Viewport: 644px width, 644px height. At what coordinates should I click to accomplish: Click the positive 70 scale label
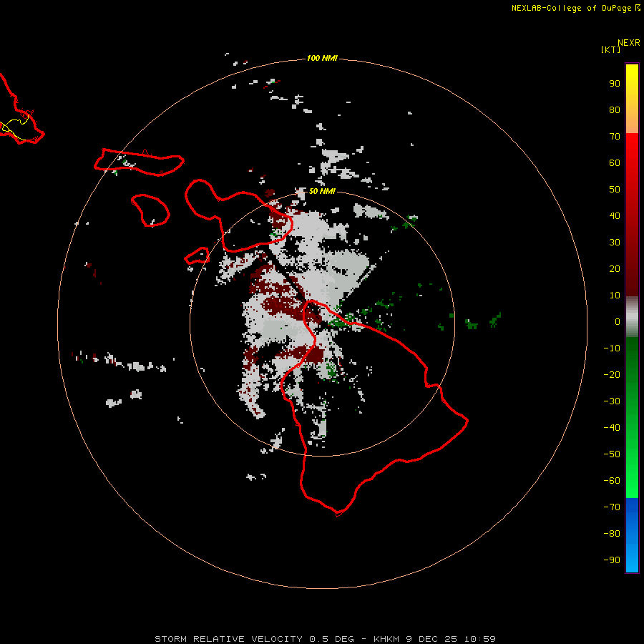[615, 137]
